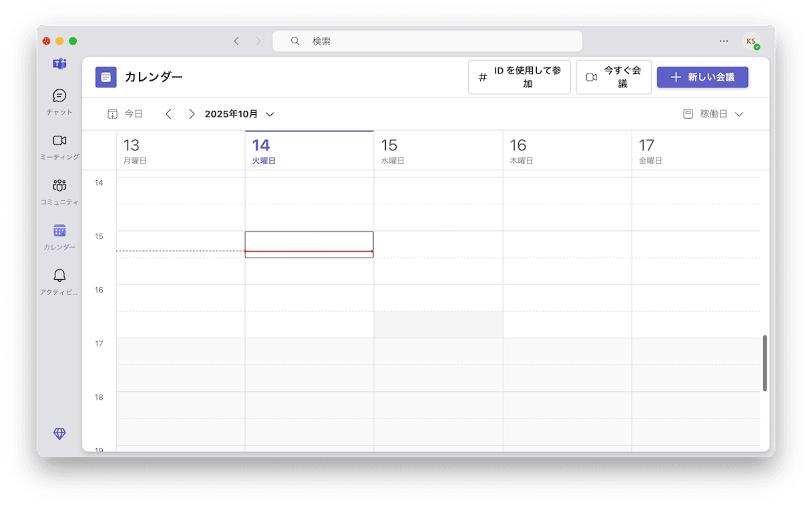Go to next week arrow
This screenshot has height=506, width=812.
click(x=192, y=114)
